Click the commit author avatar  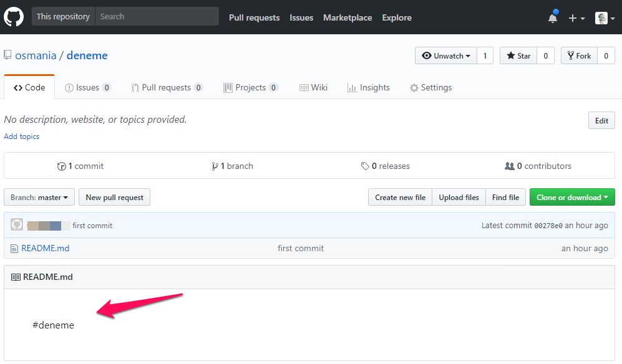click(x=17, y=225)
